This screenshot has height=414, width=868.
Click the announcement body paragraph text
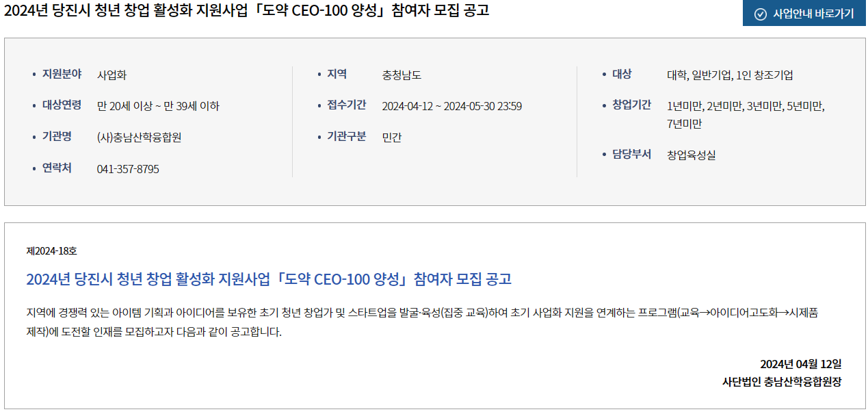click(x=422, y=323)
